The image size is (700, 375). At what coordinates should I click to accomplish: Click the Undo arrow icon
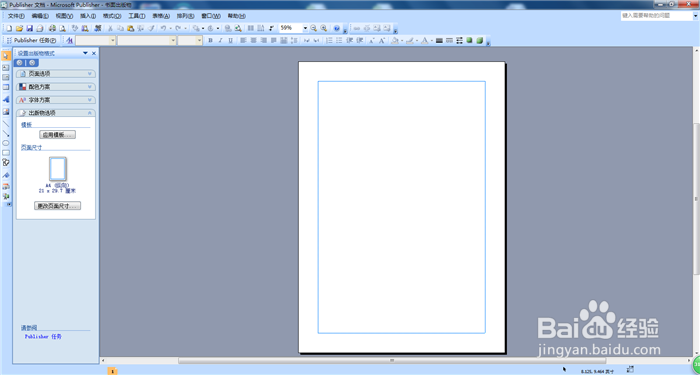(163, 28)
